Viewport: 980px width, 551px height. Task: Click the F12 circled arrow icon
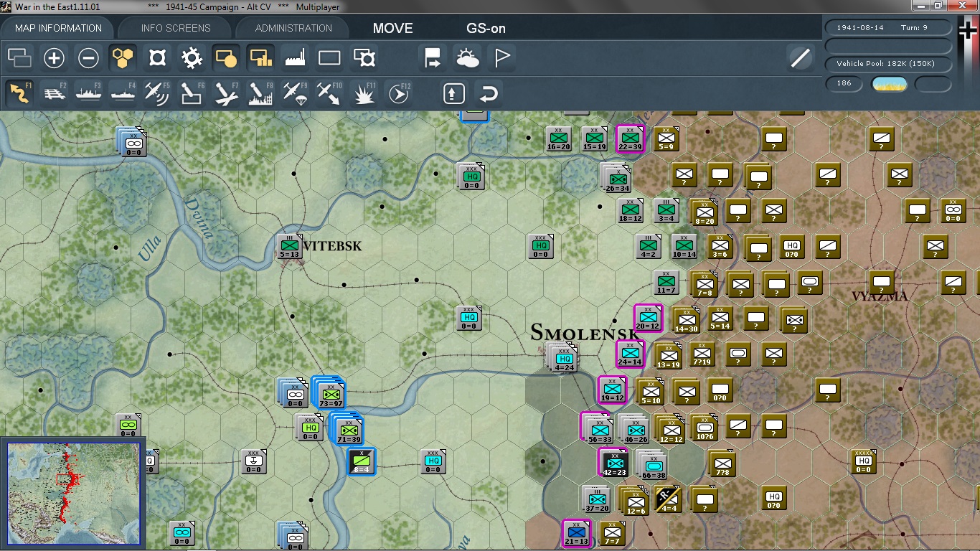pos(399,93)
